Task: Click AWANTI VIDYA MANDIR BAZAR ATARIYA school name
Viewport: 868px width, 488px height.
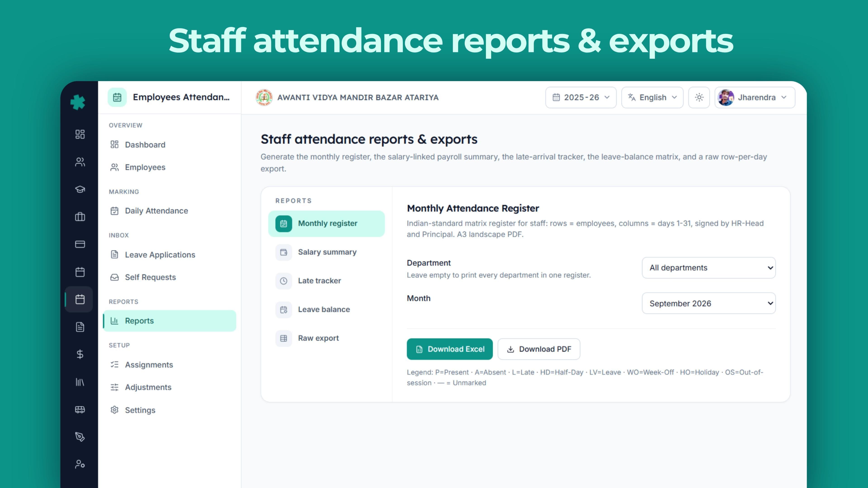Action: pos(358,97)
